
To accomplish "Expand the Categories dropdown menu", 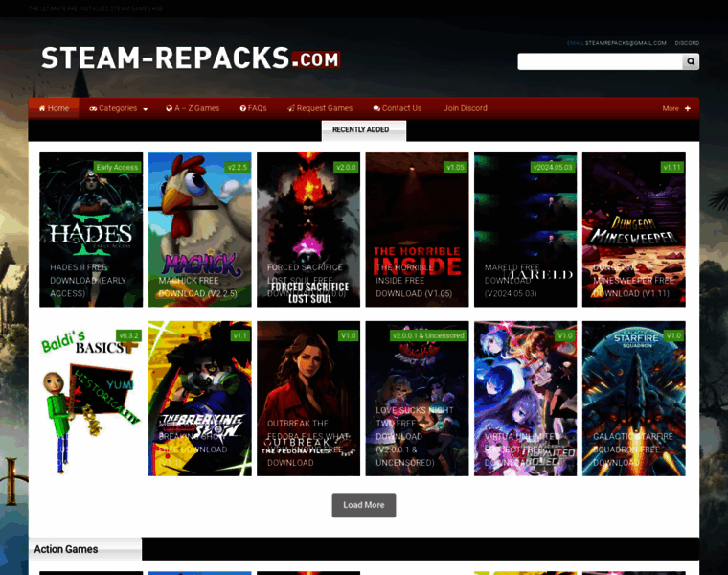I will click(119, 108).
